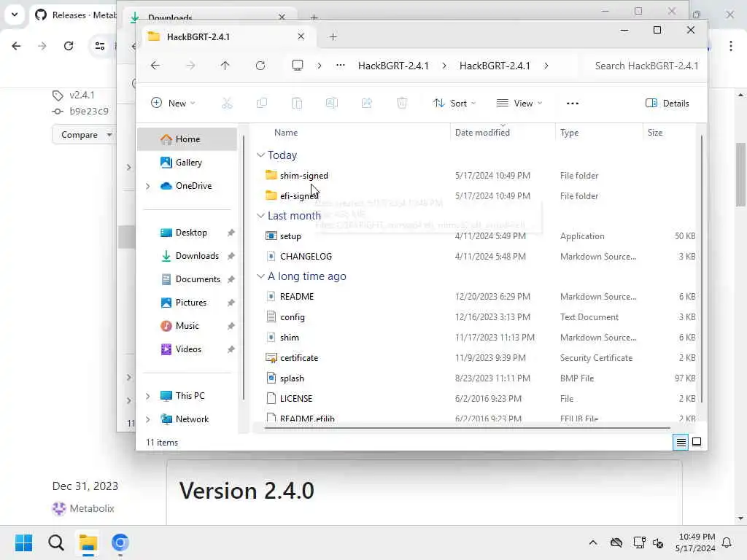This screenshot has width=747, height=560.
Task: Go back in Chrome browser
Action: click(16, 46)
